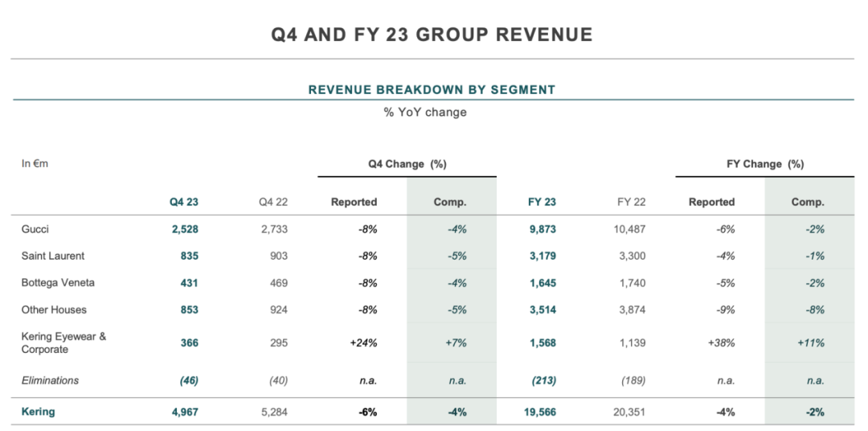Click Kering's FY 23 total value 19,566
The height and width of the screenshot is (431, 868).
[539, 412]
